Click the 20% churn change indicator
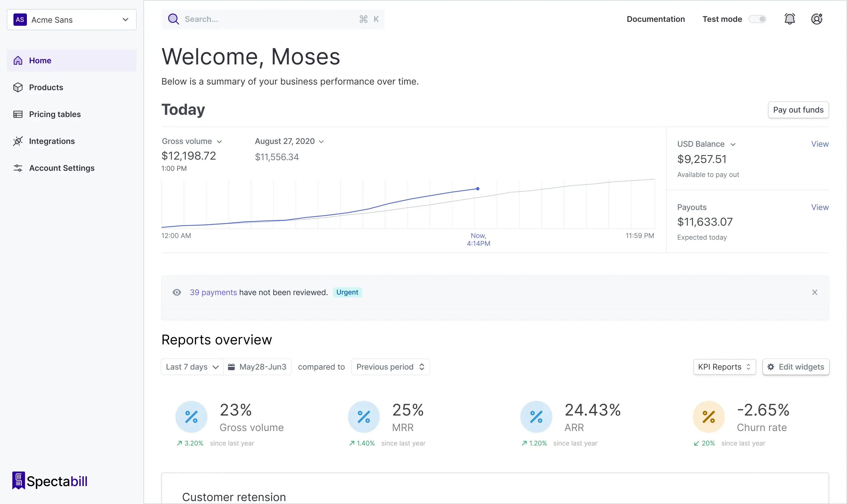The height and width of the screenshot is (504, 847). pyautogui.click(x=704, y=443)
